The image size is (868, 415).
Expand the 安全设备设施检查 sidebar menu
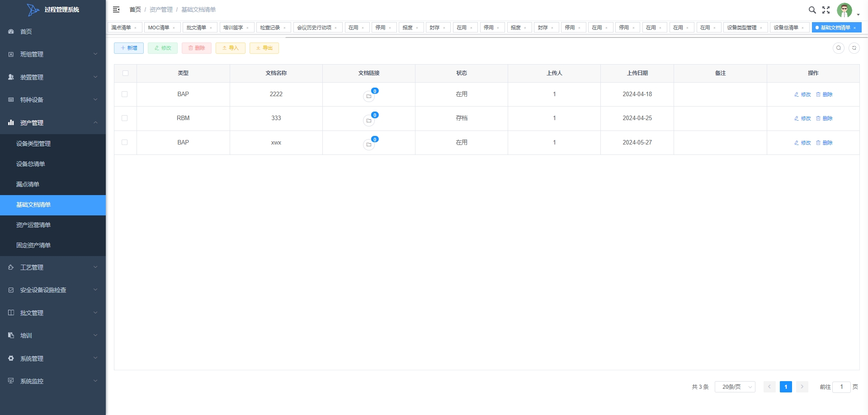(53, 290)
